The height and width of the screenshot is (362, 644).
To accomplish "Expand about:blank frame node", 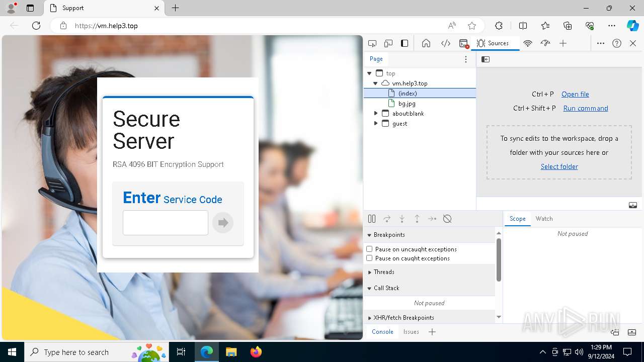I will click(376, 114).
